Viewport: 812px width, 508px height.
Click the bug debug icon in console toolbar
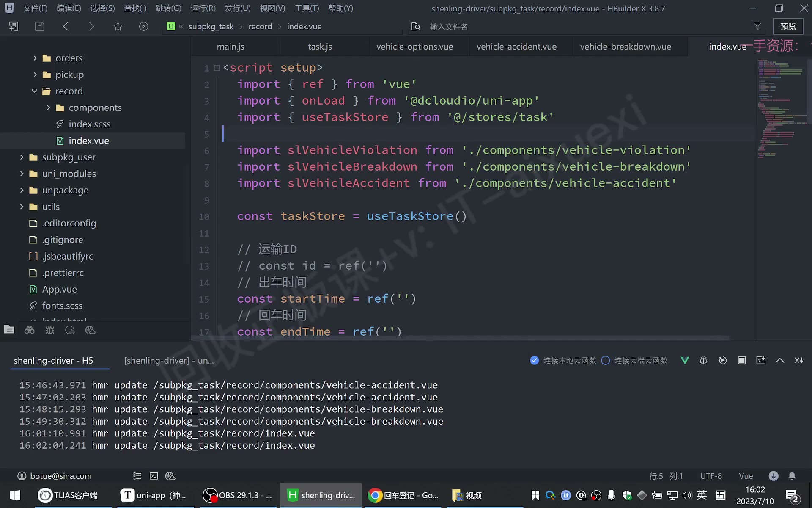[703, 360]
